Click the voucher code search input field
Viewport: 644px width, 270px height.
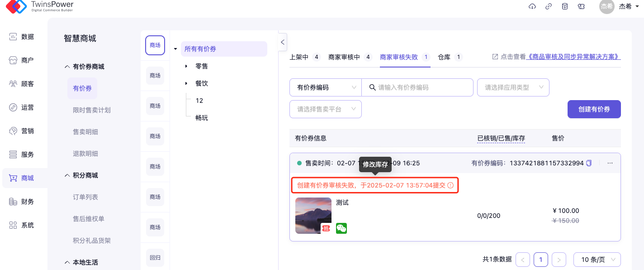click(422, 87)
